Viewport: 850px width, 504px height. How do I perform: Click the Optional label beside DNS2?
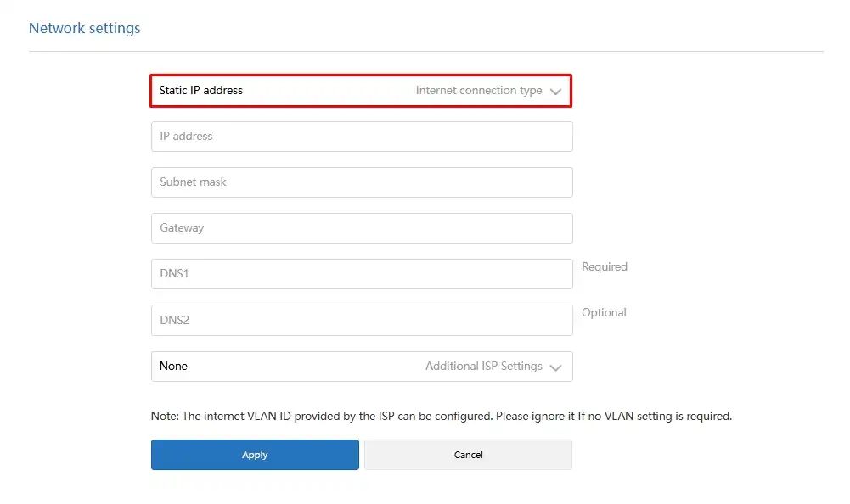point(604,312)
